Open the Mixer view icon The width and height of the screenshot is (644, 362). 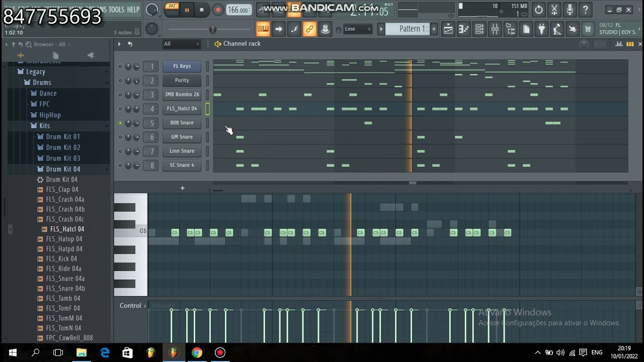click(495, 29)
